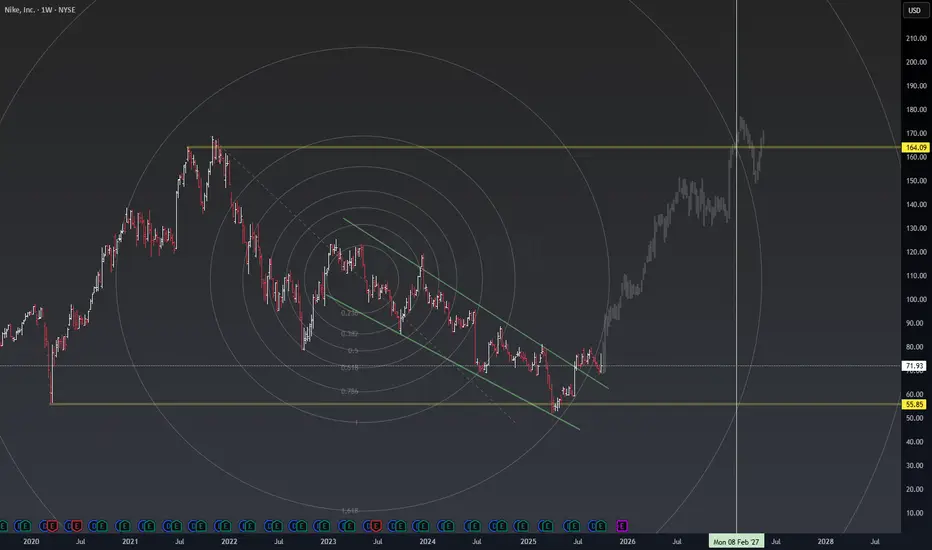This screenshot has width=932, height=550.
Task: Select the lower yellow horizontal line at 55.85
Action: point(476,404)
